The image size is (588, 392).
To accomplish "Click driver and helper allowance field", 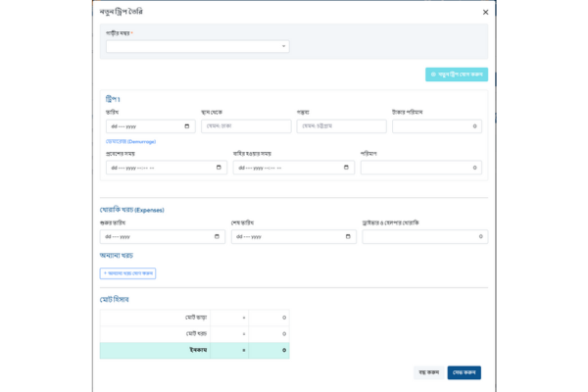I will pyautogui.click(x=423, y=237).
